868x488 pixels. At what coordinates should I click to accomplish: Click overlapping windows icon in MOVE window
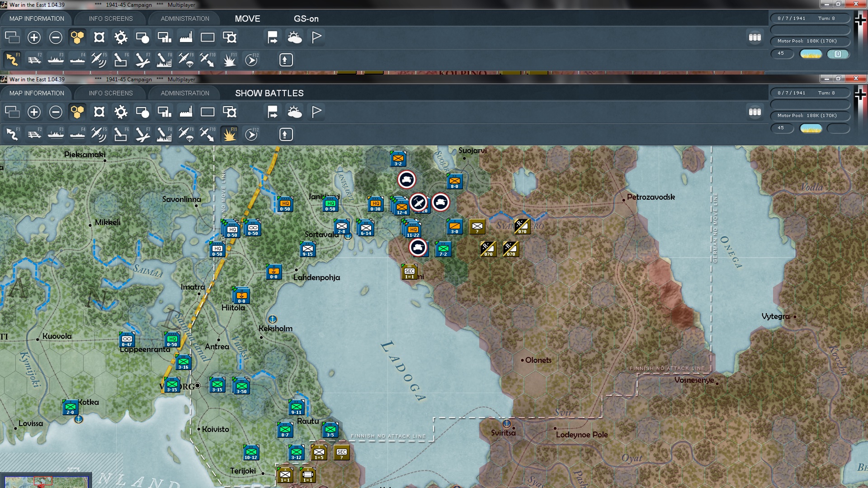point(12,38)
